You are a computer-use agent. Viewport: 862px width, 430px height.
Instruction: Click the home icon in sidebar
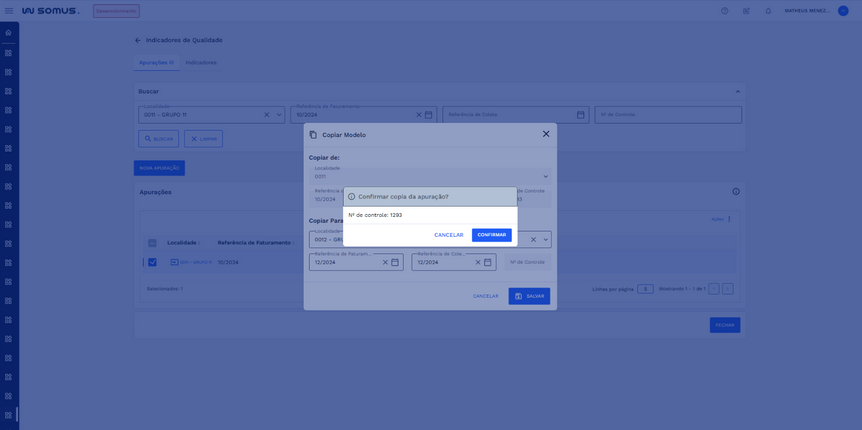[9, 33]
